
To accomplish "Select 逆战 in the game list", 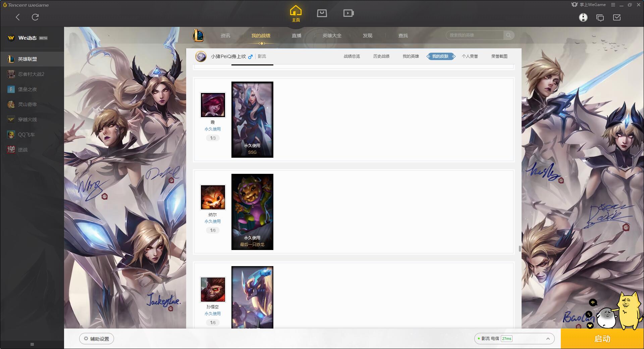I will (x=32, y=150).
